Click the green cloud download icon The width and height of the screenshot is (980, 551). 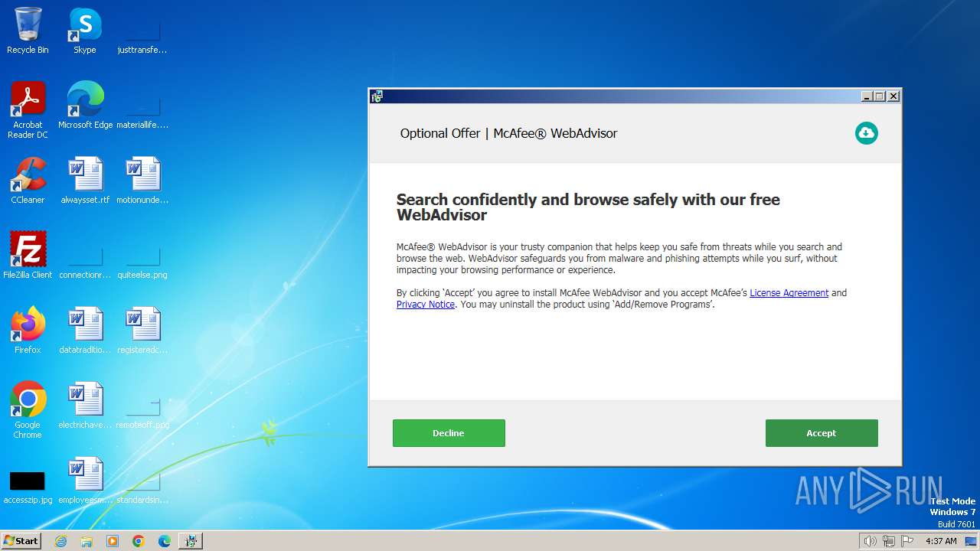867,133
